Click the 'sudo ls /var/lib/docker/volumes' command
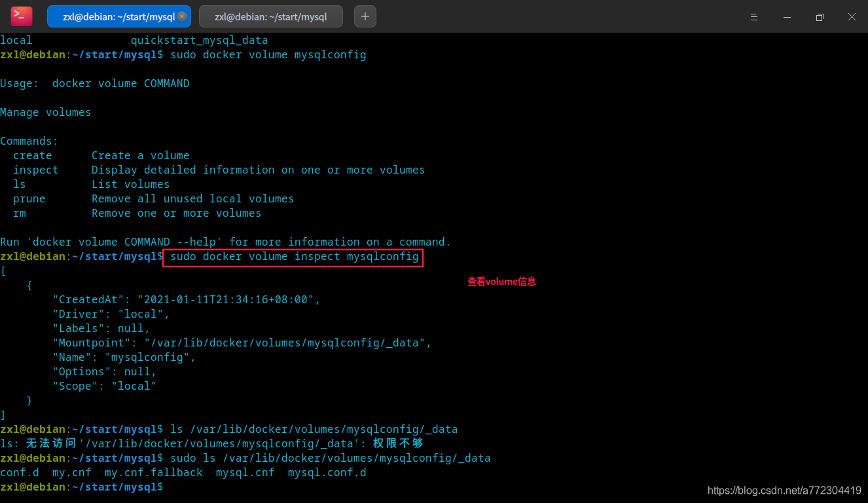 [330, 458]
